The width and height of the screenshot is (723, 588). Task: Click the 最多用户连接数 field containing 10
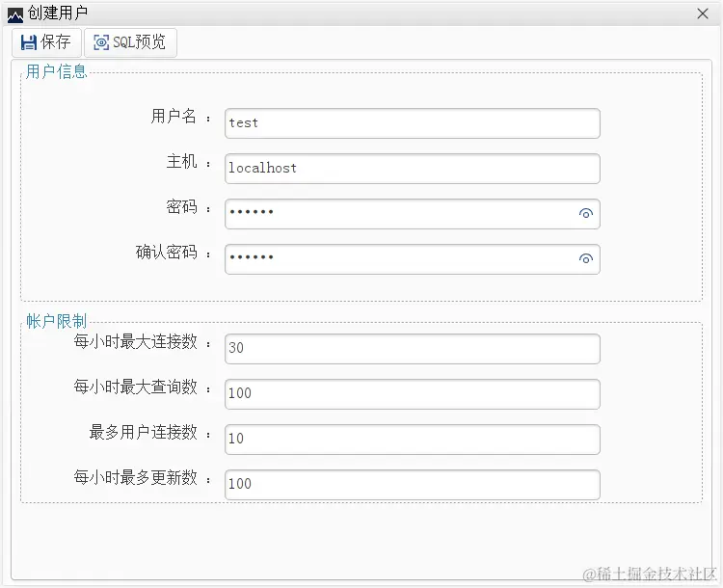pos(413,439)
